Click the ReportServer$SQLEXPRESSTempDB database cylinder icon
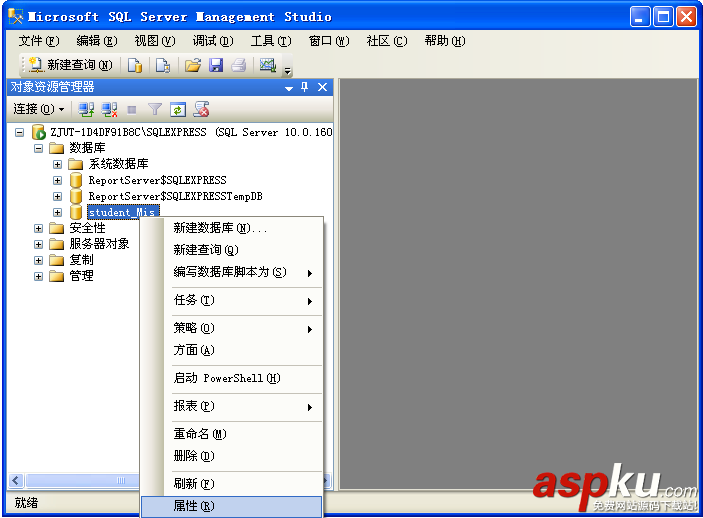Image resolution: width=703 pixels, height=518 pixels. pos(76,196)
